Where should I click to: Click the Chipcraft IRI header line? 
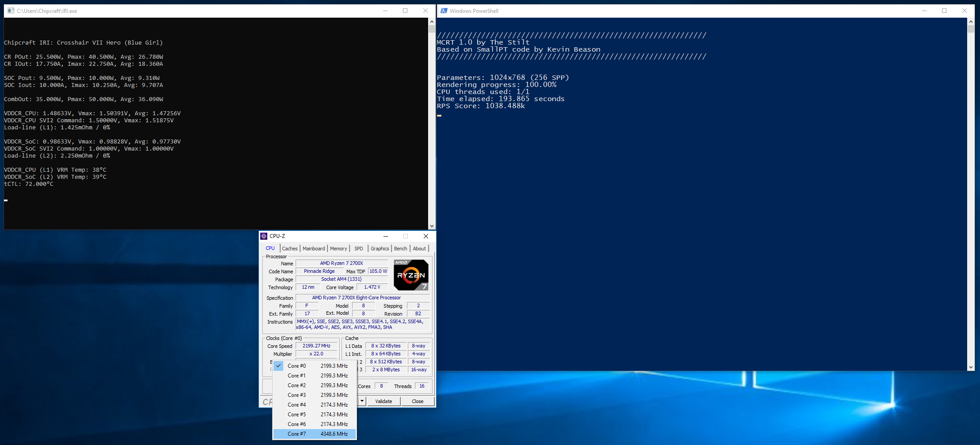(x=84, y=43)
